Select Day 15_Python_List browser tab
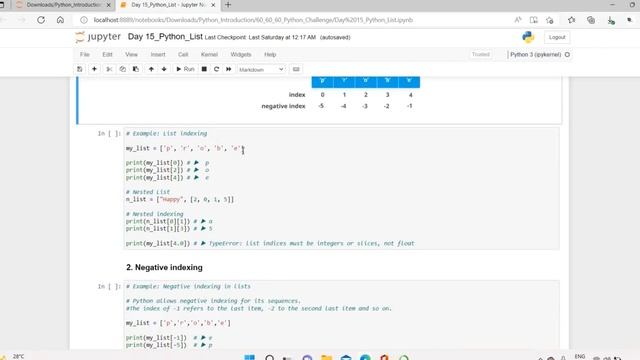640x360 pixels. [167, 5]
